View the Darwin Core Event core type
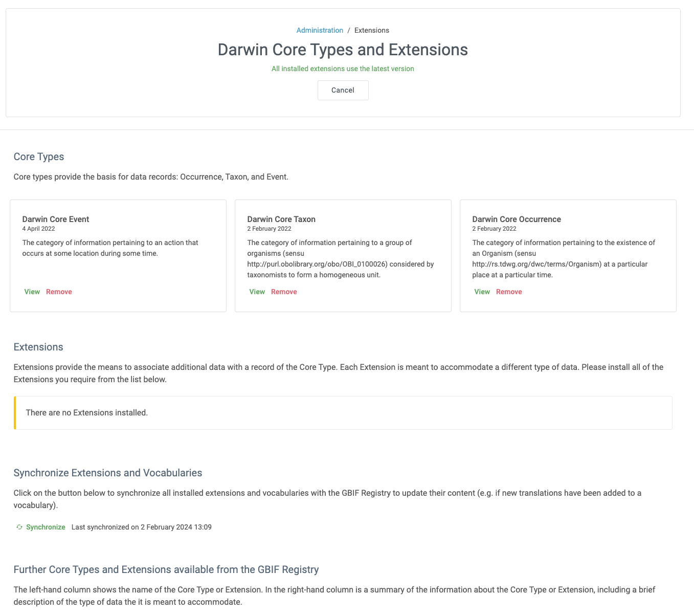The height and width of the screenshot is (616, 694). (32, 292)
